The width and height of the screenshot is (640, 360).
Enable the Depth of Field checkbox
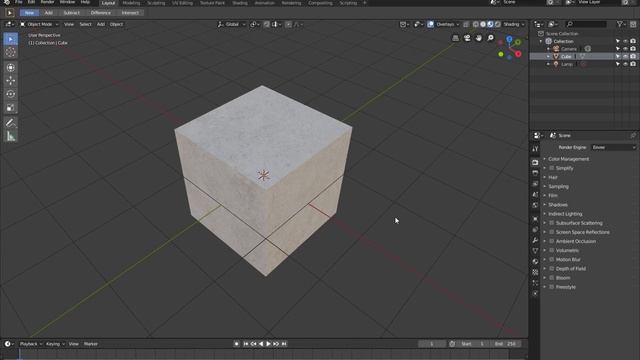point(551,269)
